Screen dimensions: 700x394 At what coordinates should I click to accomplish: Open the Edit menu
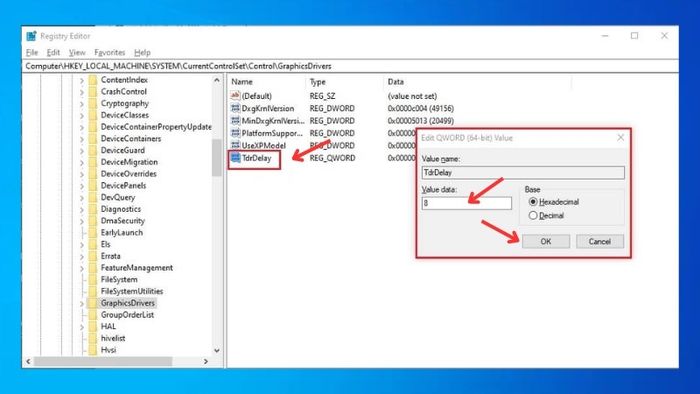[53, 53]
